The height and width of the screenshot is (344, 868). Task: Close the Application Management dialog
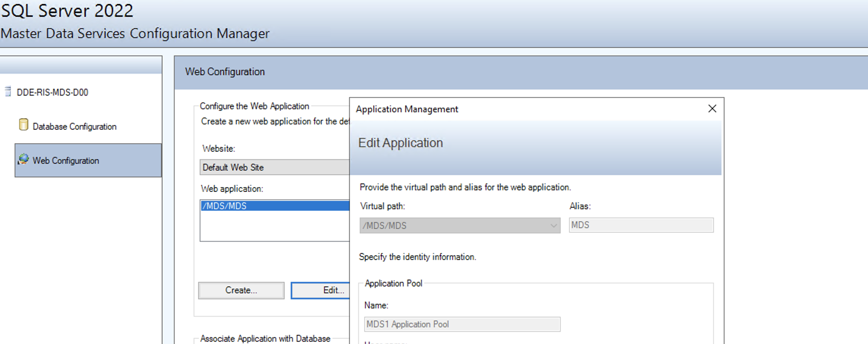(712, 109)
